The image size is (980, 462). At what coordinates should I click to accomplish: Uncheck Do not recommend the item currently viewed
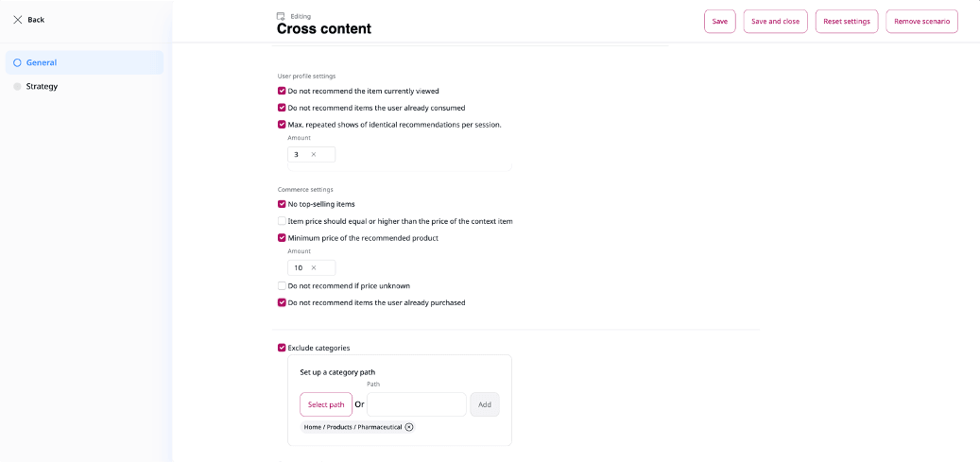pyautogui.click(x=282, y=91)
